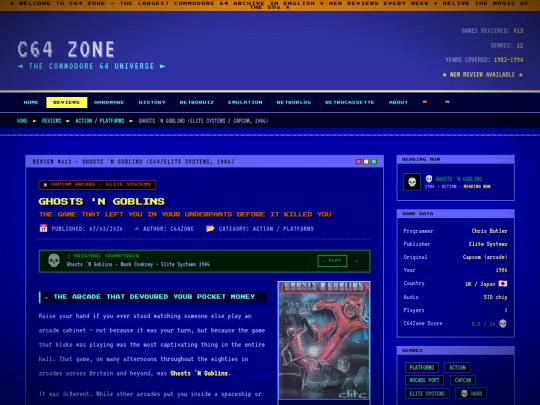Select the Capcom genre tag
This screenshot has height=405, width=540.
[463, 380]
